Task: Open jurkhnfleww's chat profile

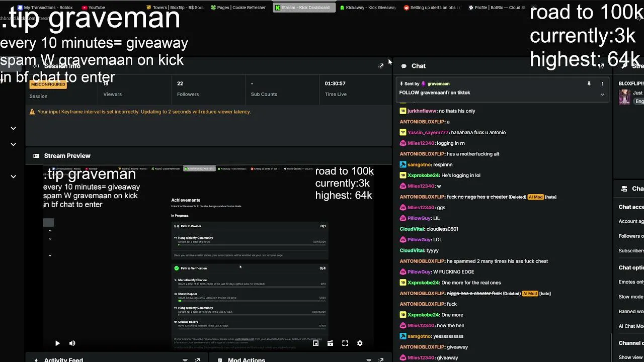Action: point(422,111)
